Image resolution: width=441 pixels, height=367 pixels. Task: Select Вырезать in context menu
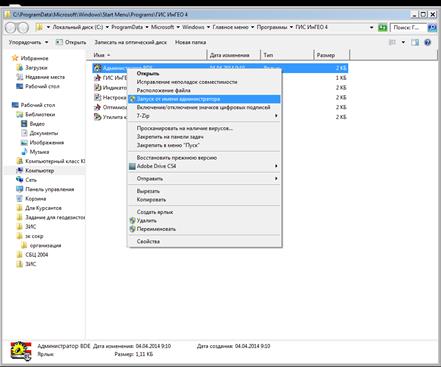pos(204,191)
